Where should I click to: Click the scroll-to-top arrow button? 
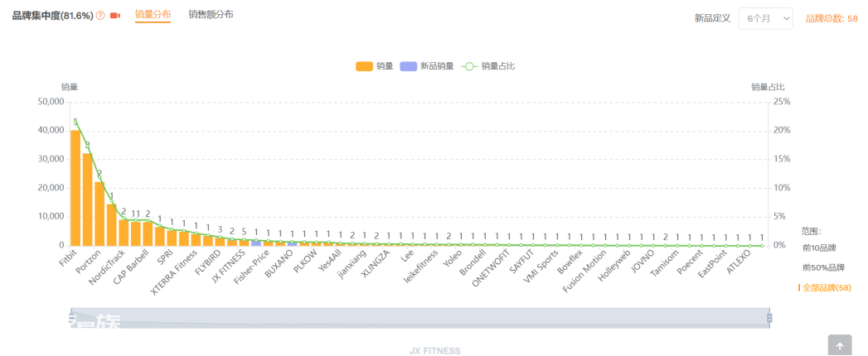(x=840, y=345)
